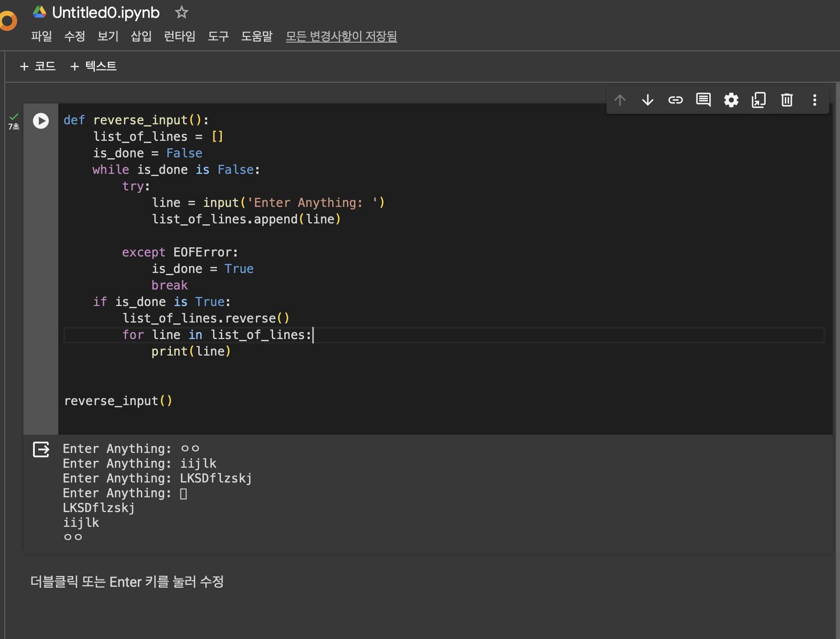This screenshot has width=840, height=639.
Task: Add a new text cell with + 텍스트
Action: pos(93,66)
